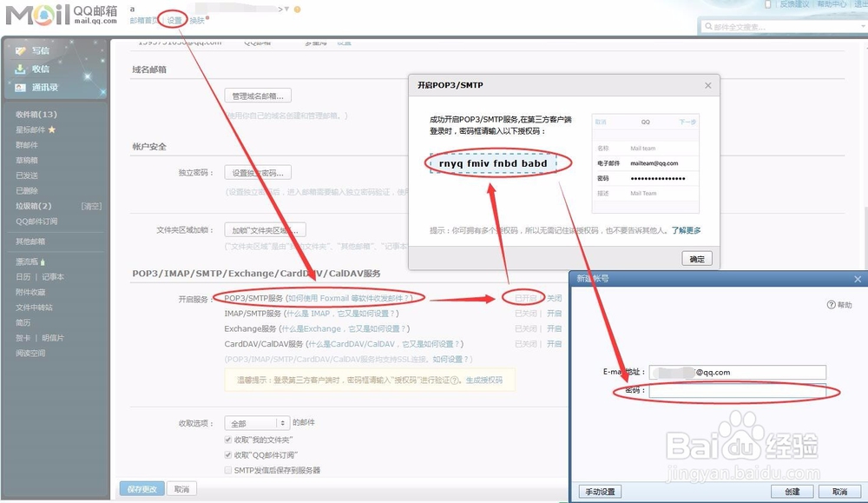The width and height of the screenshot is (868, 503).
Task: Click the QQ Mail logo
Action: [x=62, y=15]
